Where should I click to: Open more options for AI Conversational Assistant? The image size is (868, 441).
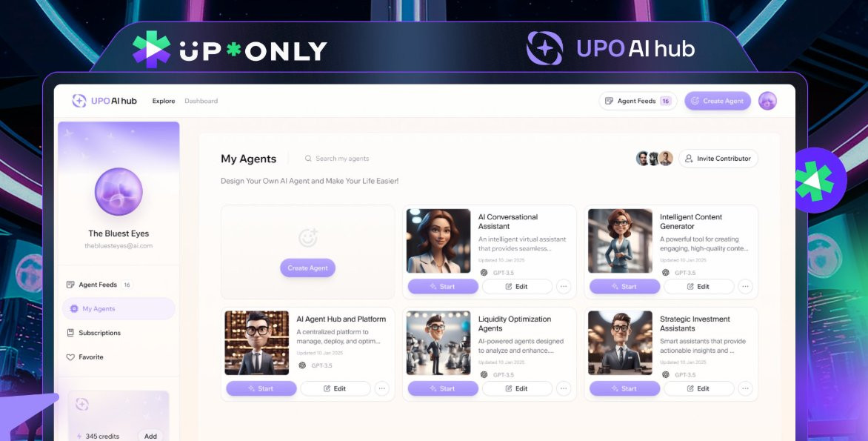click(564, 286)
